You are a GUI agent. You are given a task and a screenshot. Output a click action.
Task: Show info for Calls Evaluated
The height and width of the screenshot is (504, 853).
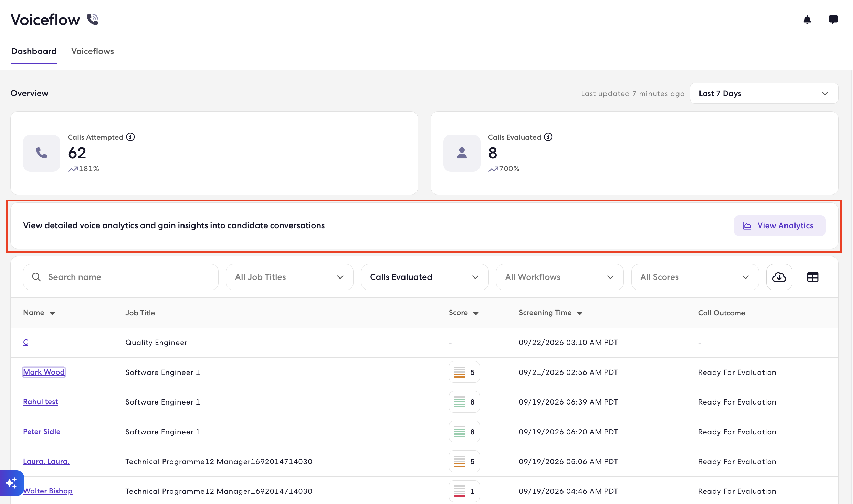[x=548, y=137]
